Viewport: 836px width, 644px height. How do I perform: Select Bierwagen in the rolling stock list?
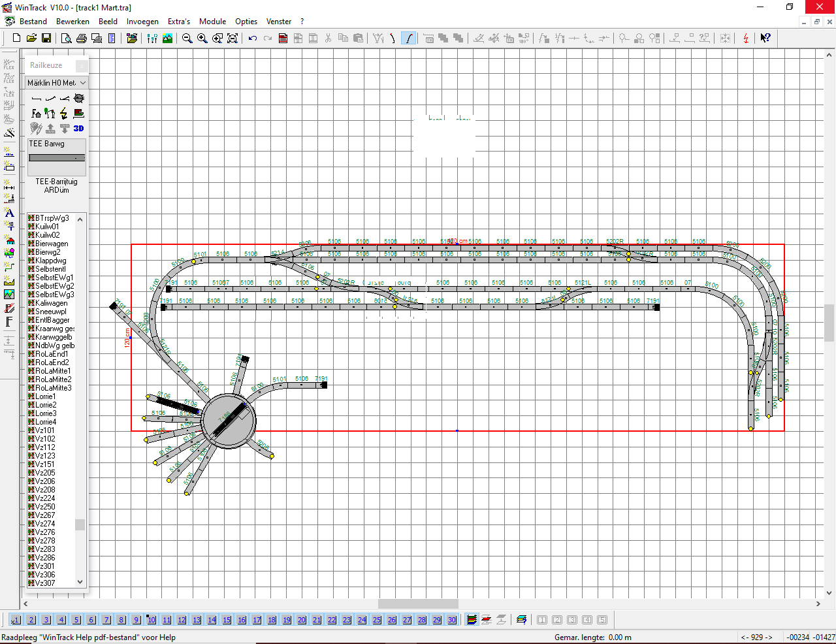[52, 244]
